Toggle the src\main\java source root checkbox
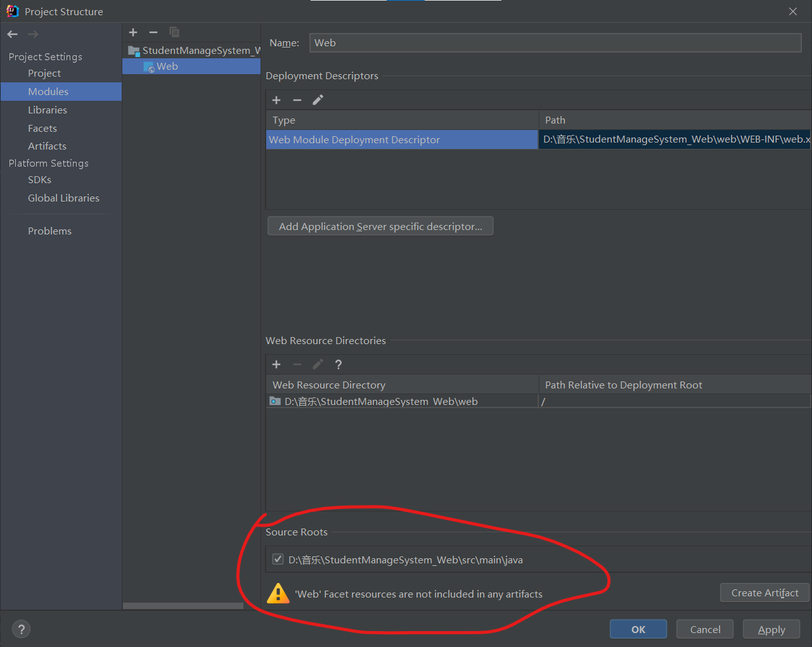Screen dimensions: 812x647 pyautogui.click(x=278, y=560)
